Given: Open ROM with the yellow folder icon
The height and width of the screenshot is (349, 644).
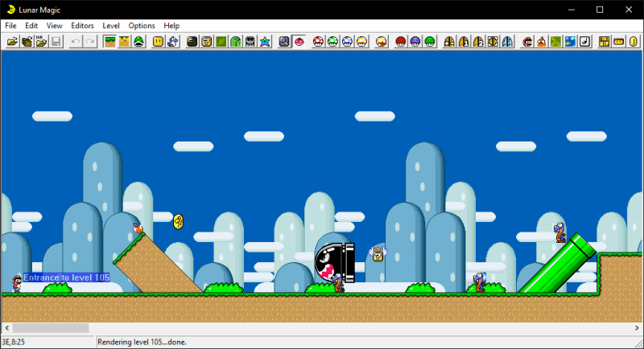Looking at the screenshot, I should point(12,42).
